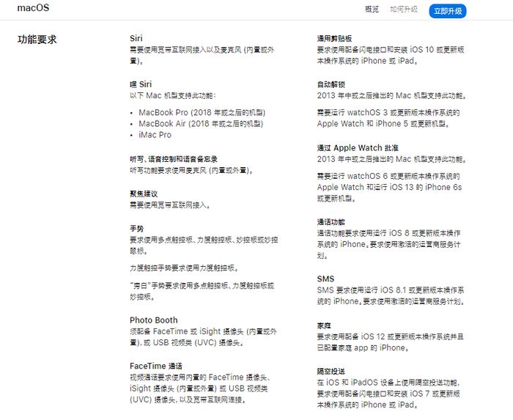
Task: Click the macOS title in header
Action: click(x=33, y=9)
